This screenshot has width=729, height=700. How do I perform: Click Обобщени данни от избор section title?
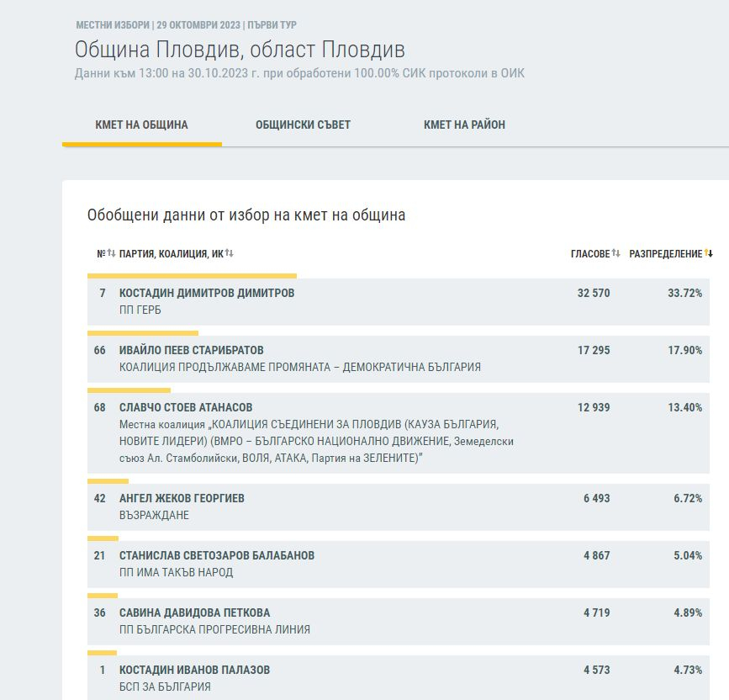pos(246,215)
